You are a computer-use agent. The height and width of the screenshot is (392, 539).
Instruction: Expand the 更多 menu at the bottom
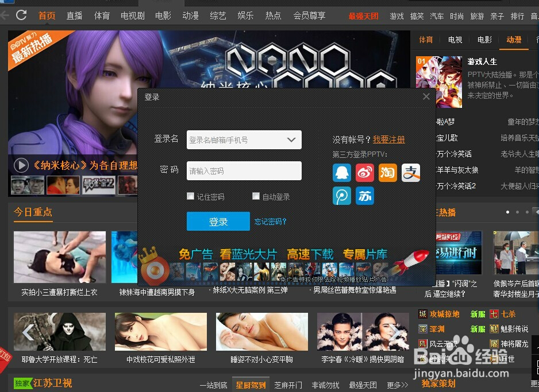tap(396, 385)
